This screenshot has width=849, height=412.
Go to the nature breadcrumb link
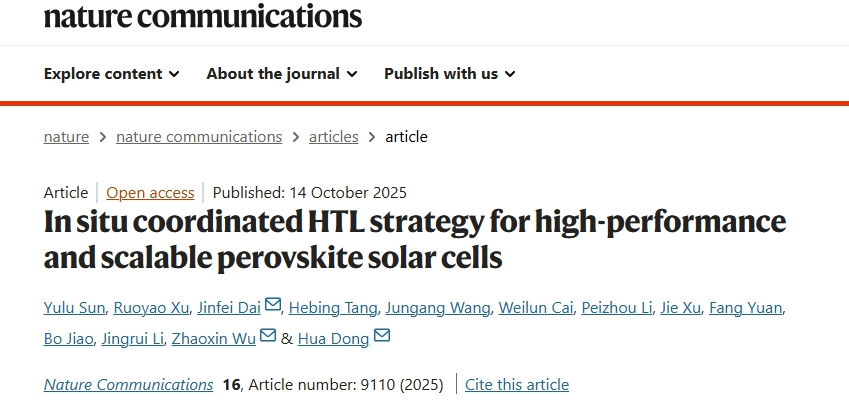point(66,137)
